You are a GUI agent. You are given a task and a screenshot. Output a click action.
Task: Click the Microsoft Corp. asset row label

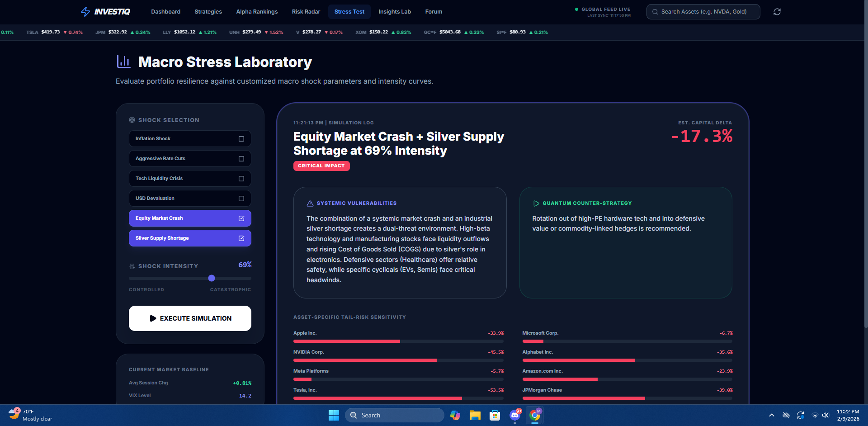point(540,333)
